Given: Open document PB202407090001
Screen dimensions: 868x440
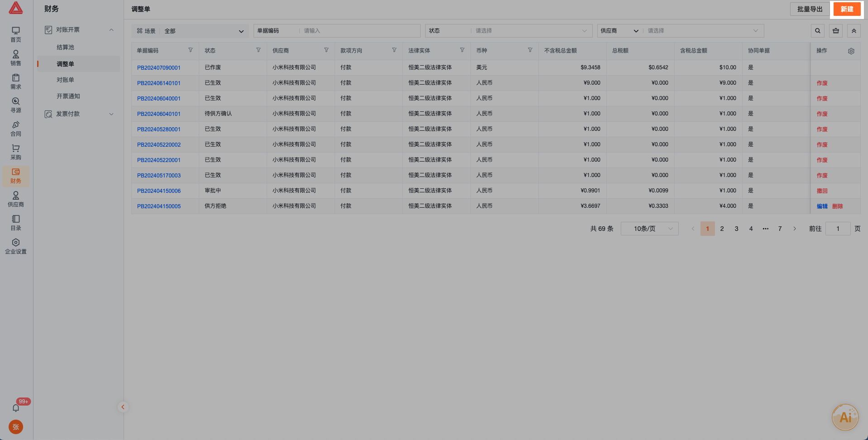Looking at the screenshot, I should [159, 67].
